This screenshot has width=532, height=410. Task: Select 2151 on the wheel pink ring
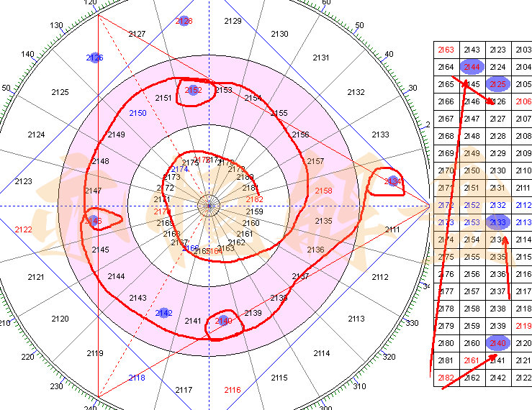click(163, 98)
